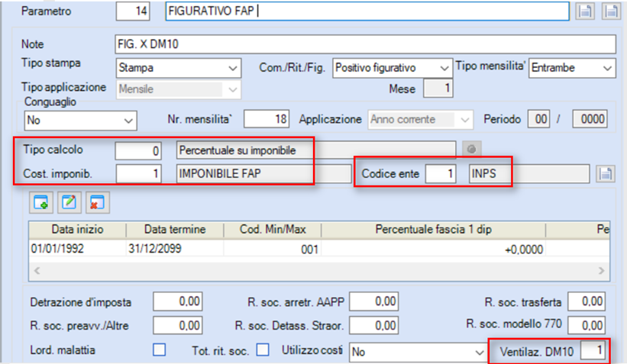Click the Periodo year field 0000
Screen dimensions: 627x364
(590, 119)
